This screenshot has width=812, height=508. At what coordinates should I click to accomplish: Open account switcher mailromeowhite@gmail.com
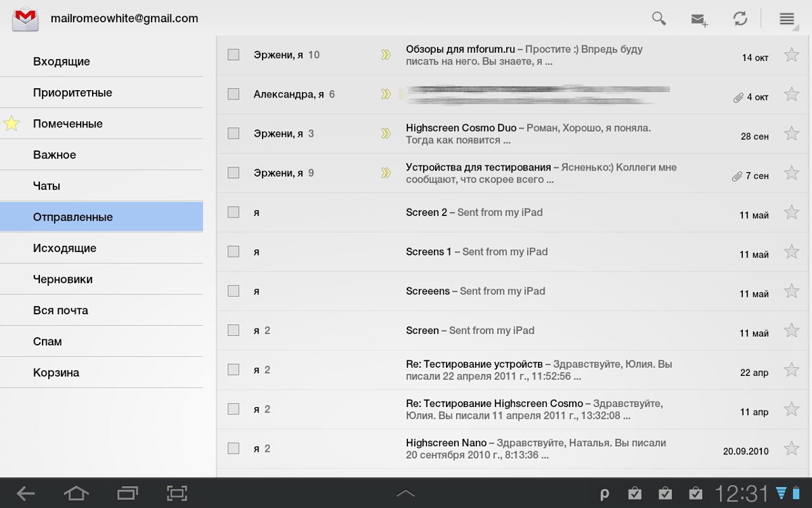tap(125, 19)
